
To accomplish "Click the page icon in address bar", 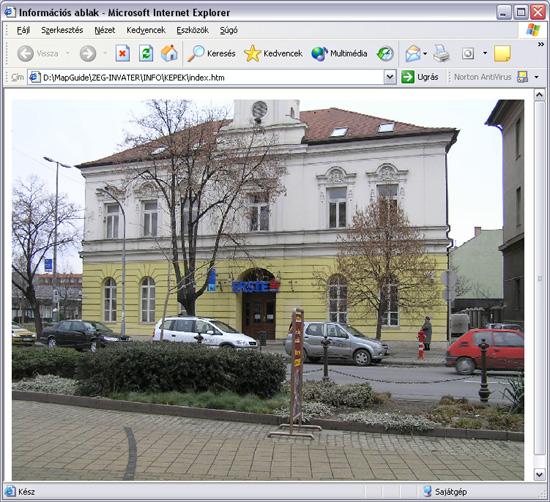I will [34, 77].
